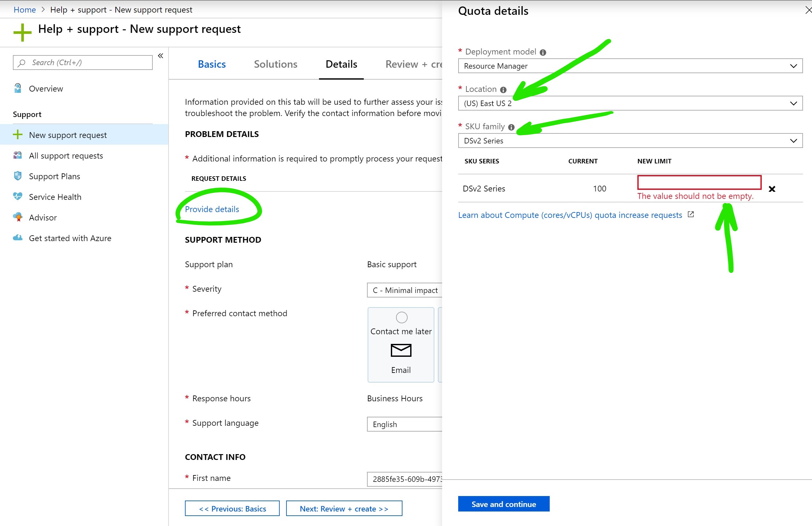This screenshot has height=526, width=812.
Task: Remove the DSv2 Series quota row
Action: [x=771, y=189]
